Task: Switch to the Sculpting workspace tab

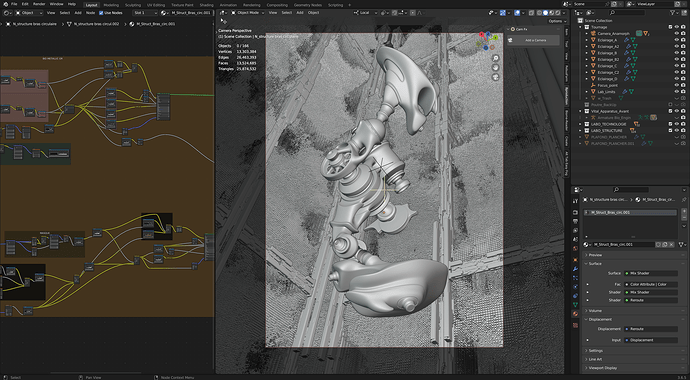Action: point(133,5)
